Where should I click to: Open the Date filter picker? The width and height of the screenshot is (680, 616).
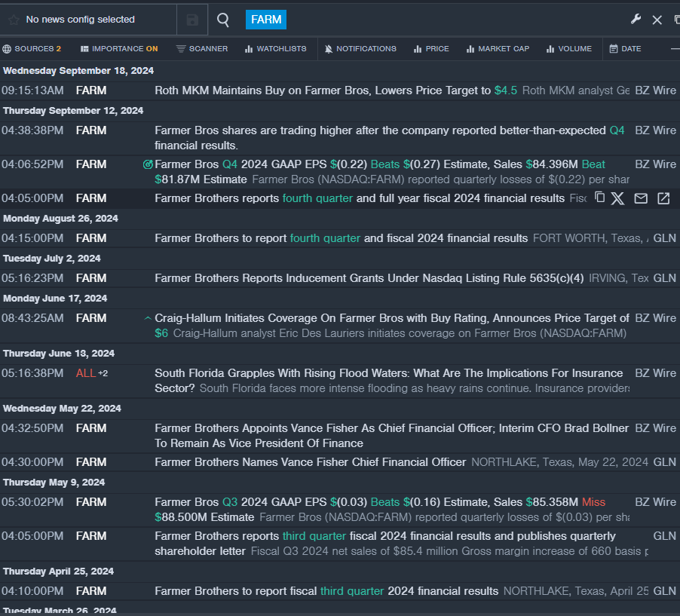click(625, 49)
